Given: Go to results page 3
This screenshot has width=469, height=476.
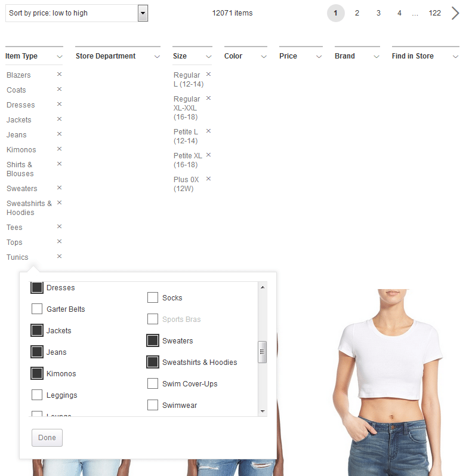Looking at the screenshot, I should [x=378, y=13].
